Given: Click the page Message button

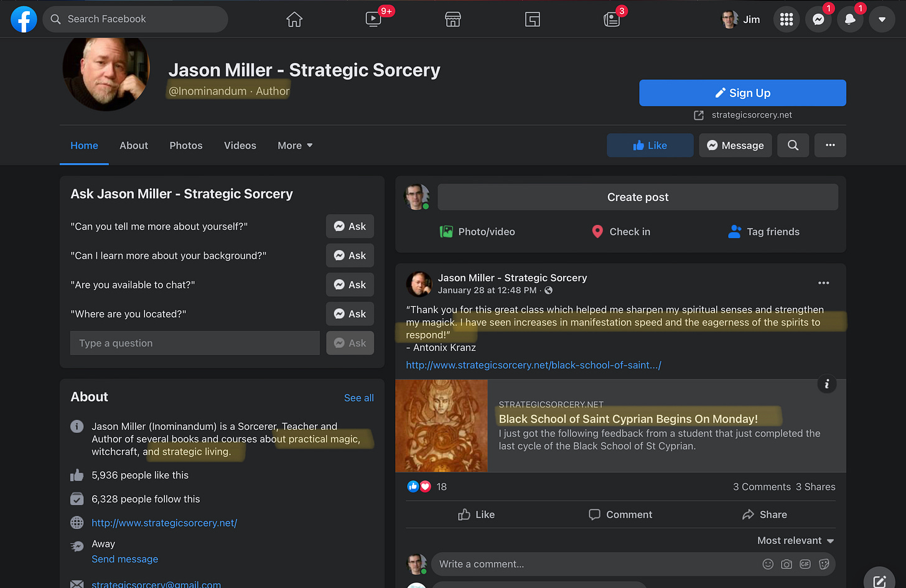Looking at the screenshot, I should [x=736, y=145].
